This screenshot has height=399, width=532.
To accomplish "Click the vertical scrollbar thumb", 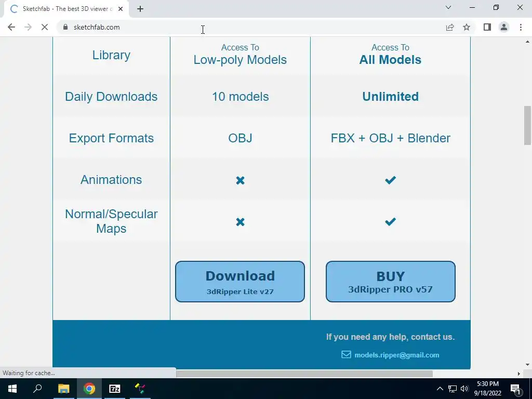I will [x=527, y=126].
